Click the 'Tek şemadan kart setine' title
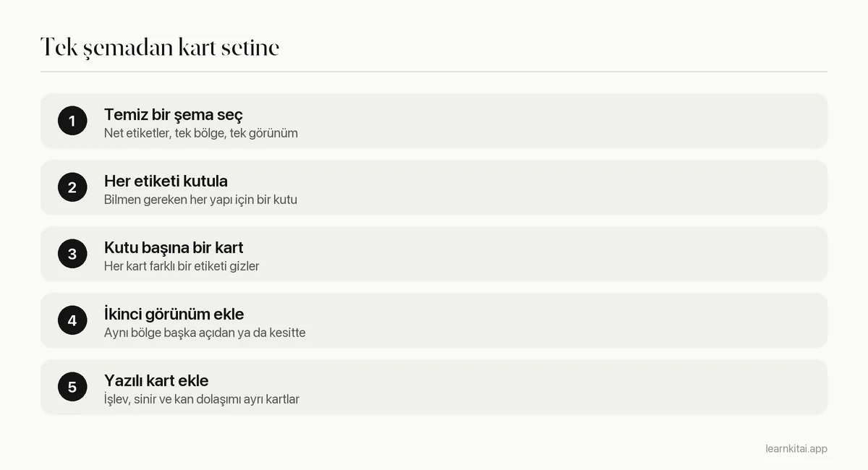 (160, 47)
